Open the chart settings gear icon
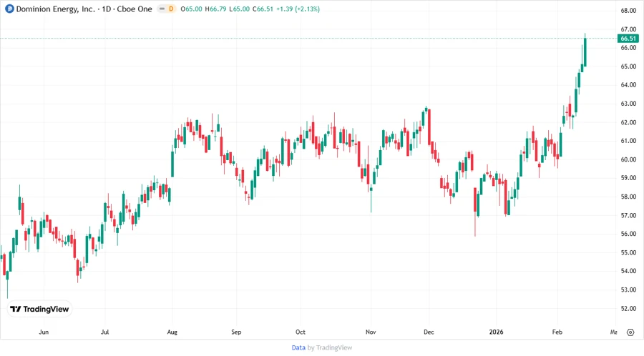The width and height of the screenshot is (644, 356). [630, 332]
